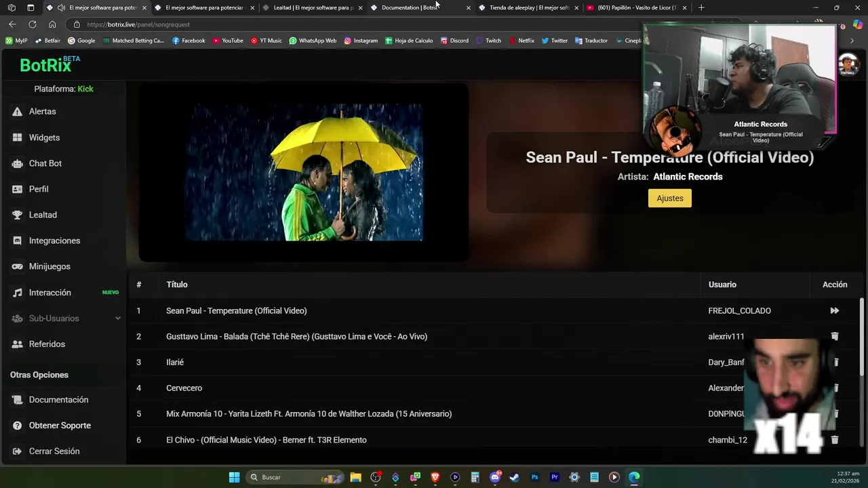Reload the page with the refresh icon
Viewport: 868px width, 488px height.
click(32, 24)
